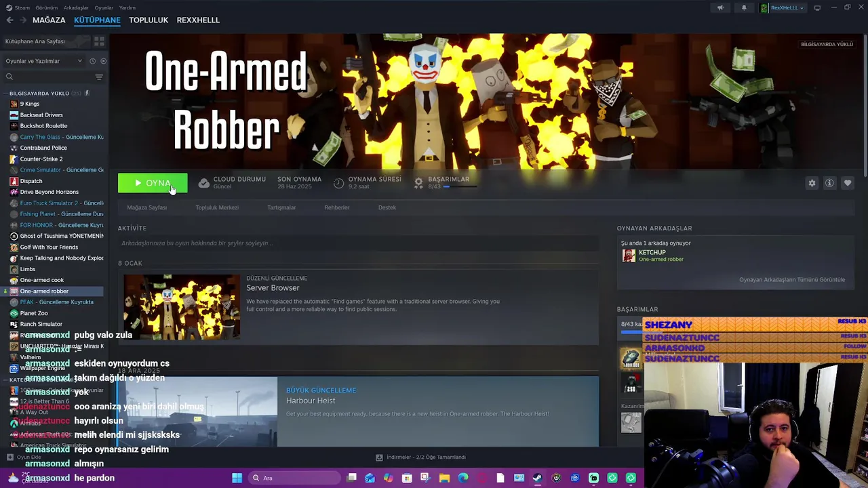Click the activity comment input field

coord(358,243)
